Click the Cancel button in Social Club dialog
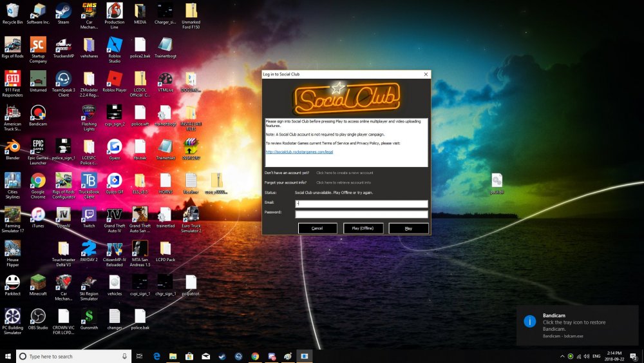Image resolution: width=644 pixels, height=363 pixels. pyautogui.click(x=317, y=228)
